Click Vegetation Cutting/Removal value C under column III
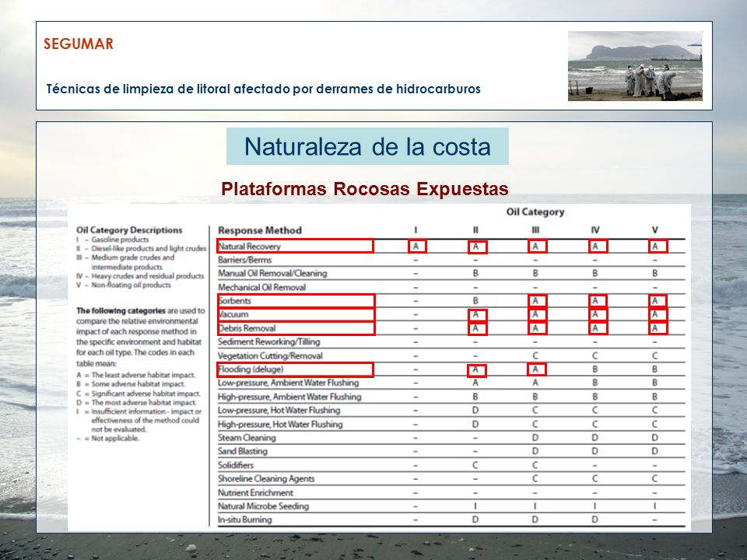 (535, 355)
